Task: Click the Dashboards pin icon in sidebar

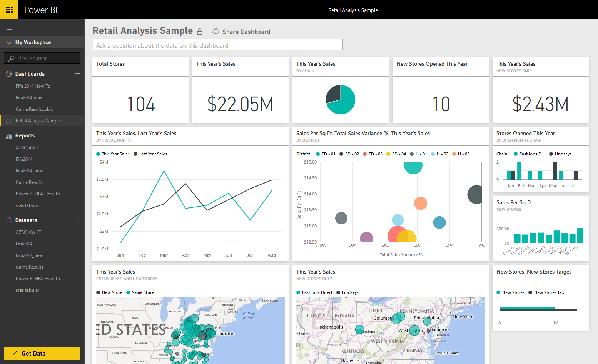Action: (8, 73)
